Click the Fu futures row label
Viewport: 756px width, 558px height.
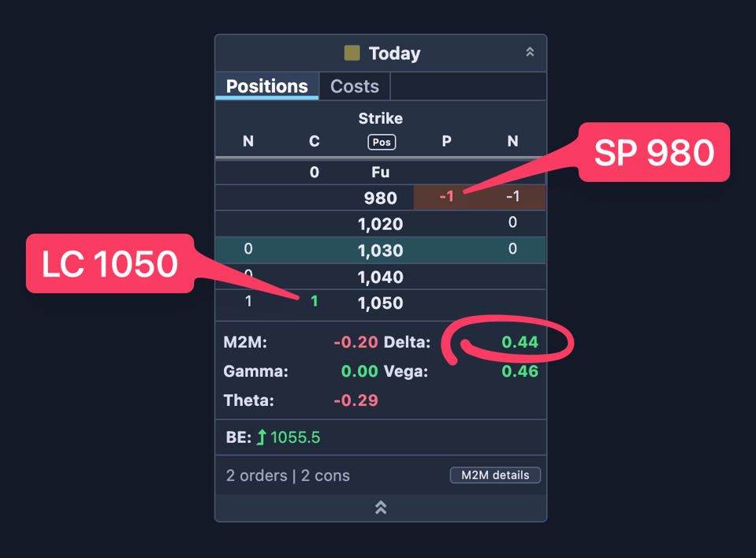click(380, 172)
